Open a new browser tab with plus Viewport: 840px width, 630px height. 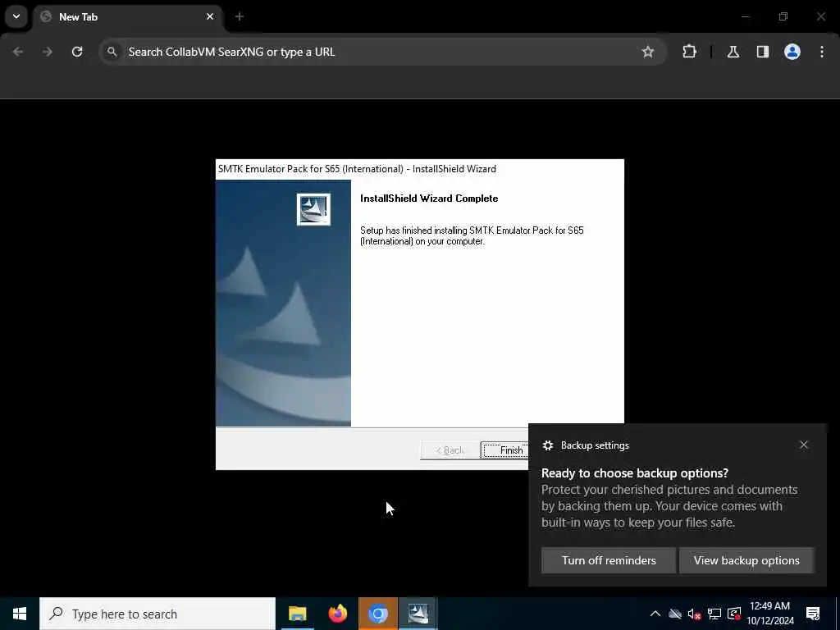pyautogui.click(x=240, y=16)
